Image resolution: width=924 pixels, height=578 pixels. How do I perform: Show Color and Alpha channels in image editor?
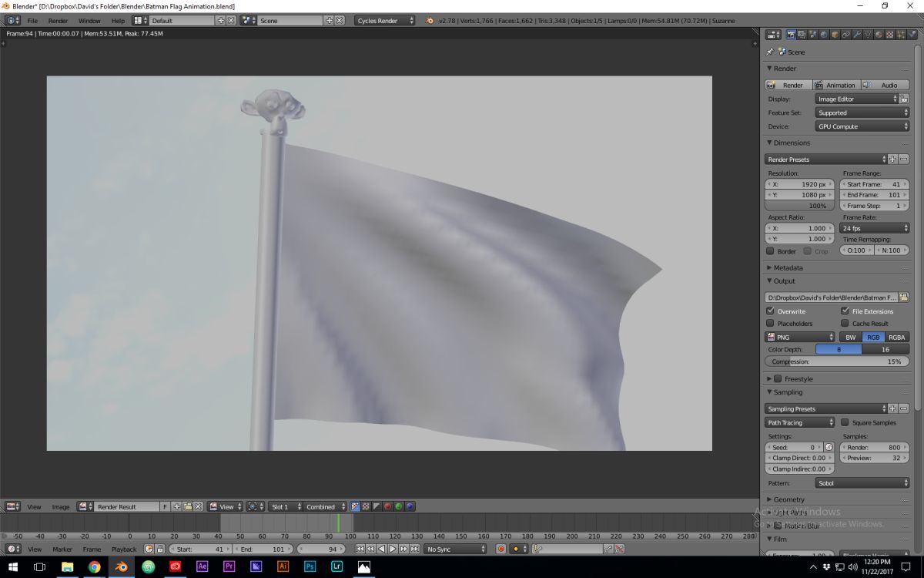tap(356, 506)
